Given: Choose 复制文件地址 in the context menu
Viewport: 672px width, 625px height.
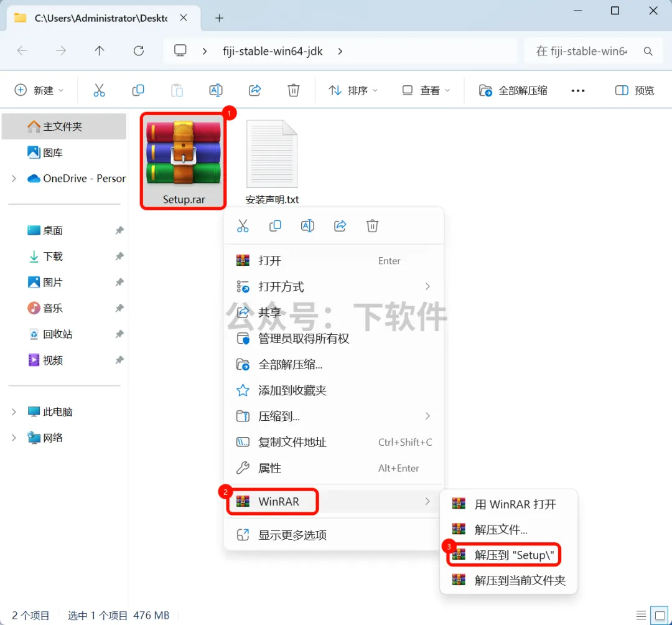Looking at the screenshot, I should point(334,442).
